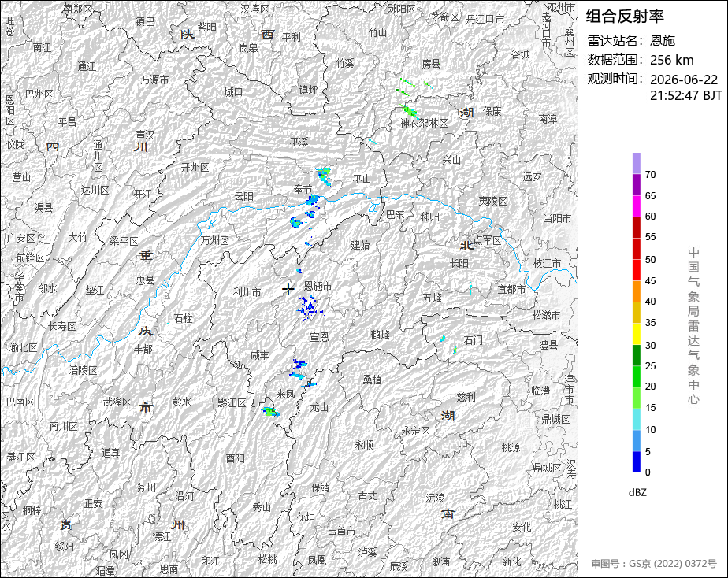
Task: Select the orange 40–45 dBZ legend block
Action: (636, 291)
